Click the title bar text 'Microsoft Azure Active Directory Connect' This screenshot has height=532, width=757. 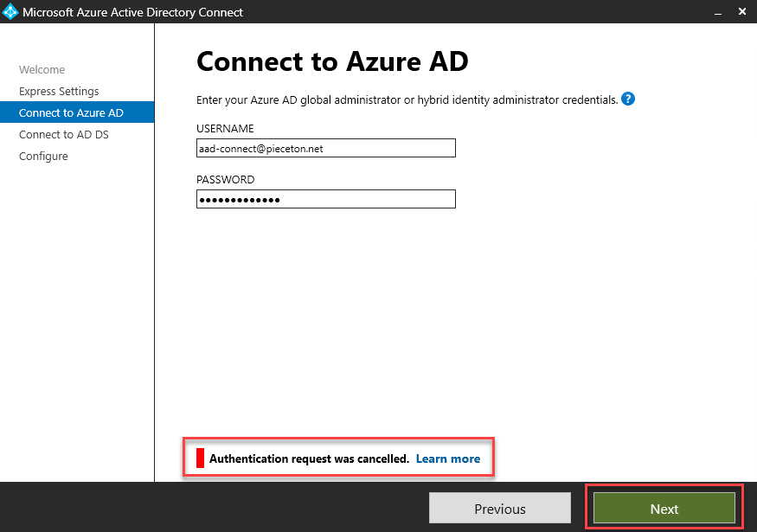click(132, 12)
